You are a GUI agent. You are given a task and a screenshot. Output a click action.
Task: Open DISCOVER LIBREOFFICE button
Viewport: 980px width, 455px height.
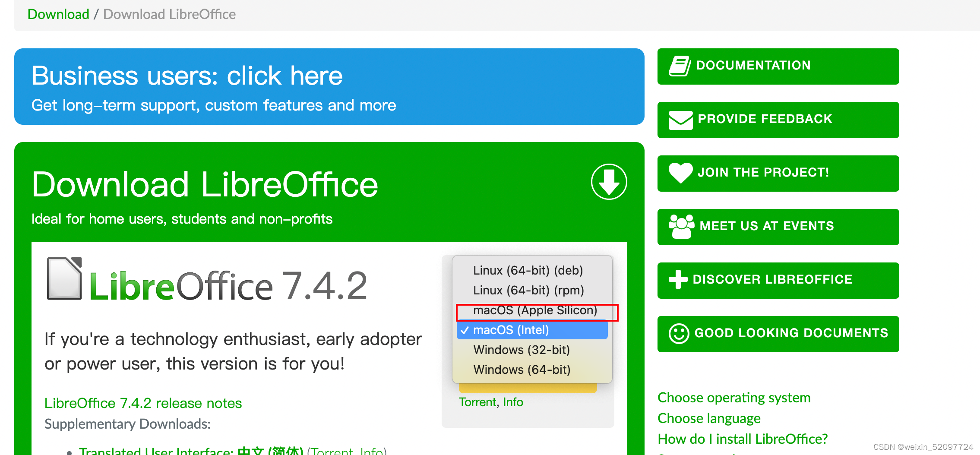click(778, 281)
